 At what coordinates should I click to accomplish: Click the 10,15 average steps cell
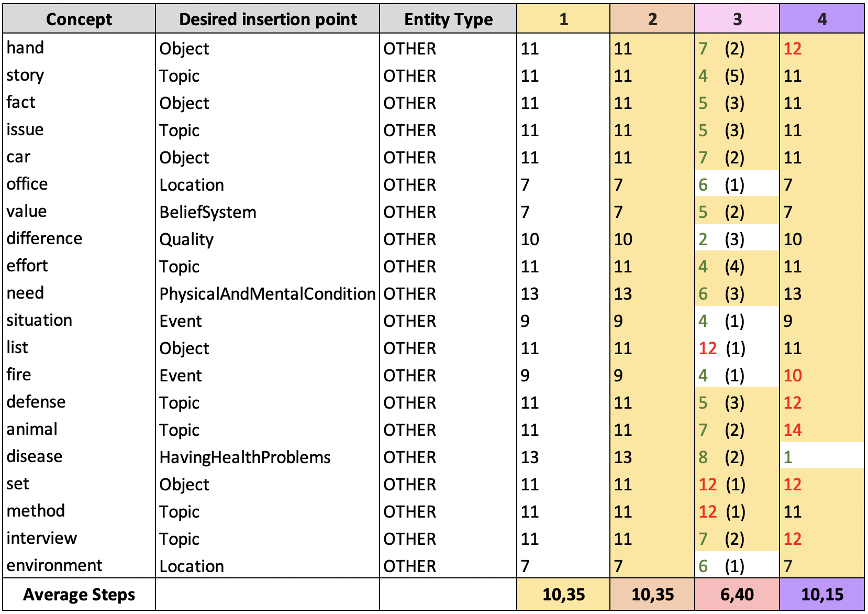pos(822,595)
